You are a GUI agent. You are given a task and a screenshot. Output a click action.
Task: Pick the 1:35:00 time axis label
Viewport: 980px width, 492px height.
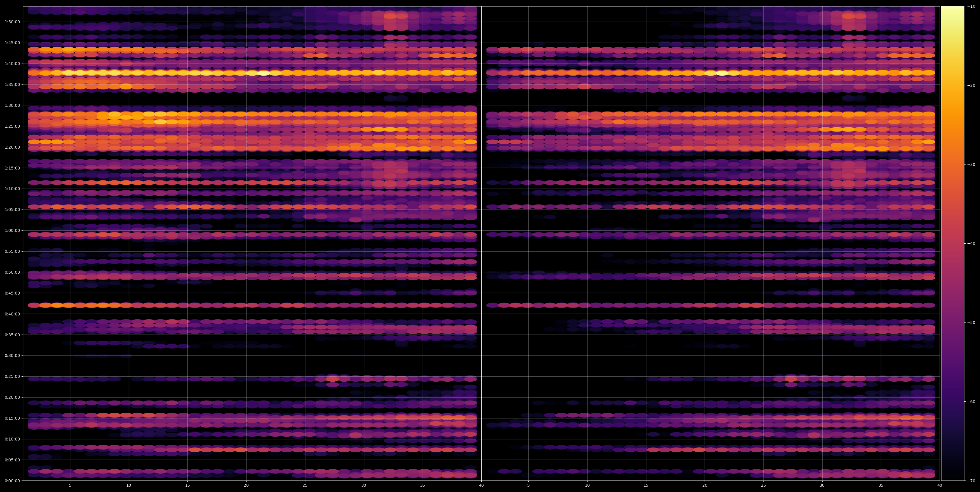pyautogui.click(x=12, y=84)
